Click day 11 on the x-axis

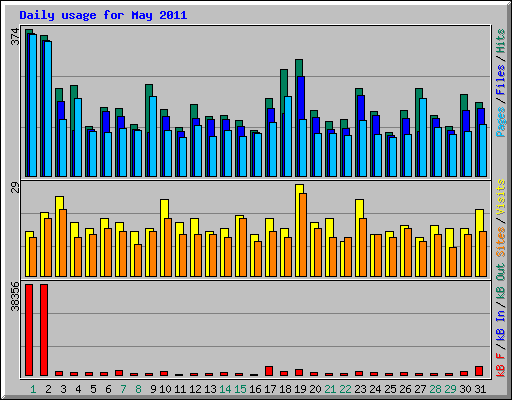pyautogui.click(x=180, y=389)
